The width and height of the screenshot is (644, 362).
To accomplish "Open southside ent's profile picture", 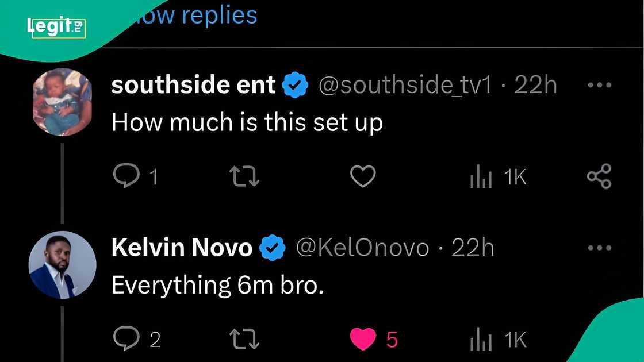I will click(62, 102).
